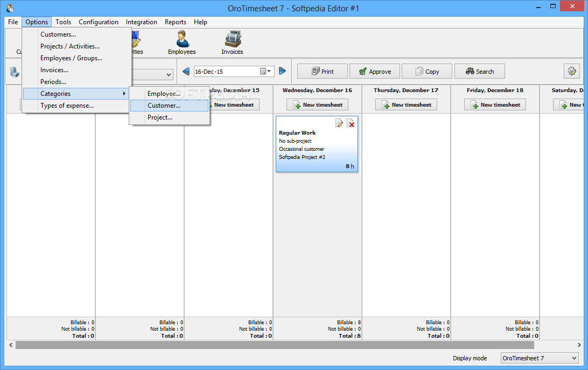Click the Copy button

coord(427,71)
